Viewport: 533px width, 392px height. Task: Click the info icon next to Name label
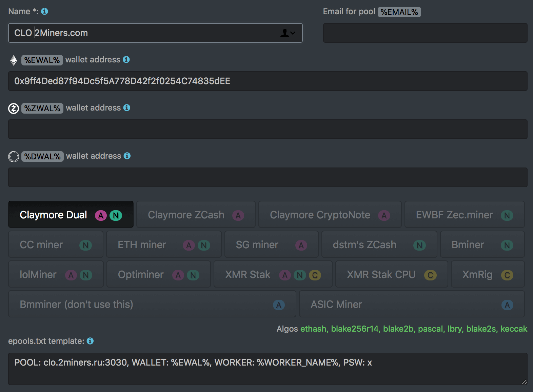pos(44,12)
